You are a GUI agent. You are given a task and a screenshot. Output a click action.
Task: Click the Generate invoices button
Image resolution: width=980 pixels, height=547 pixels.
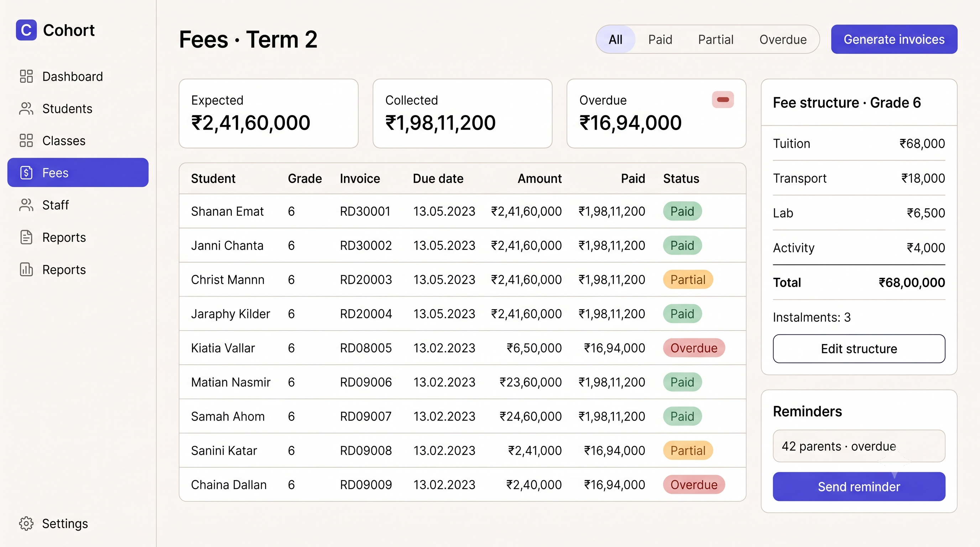pos(894,39)
